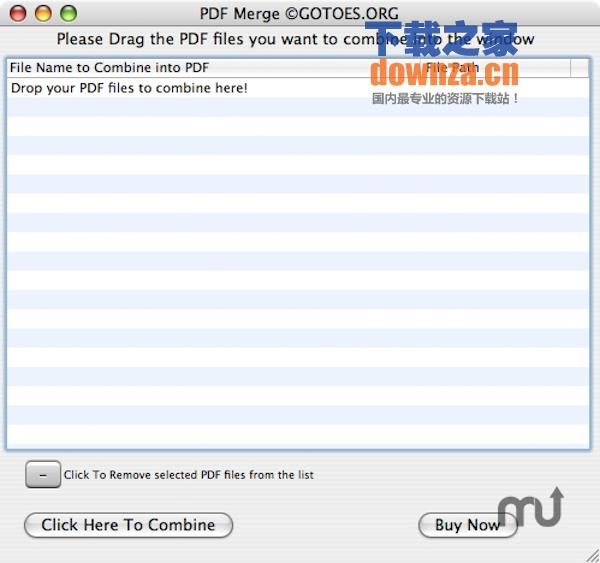This screenshot has height=563, width=600.
Task: Select the 'Drop your PDF files to combine here!' row
Action: coord(298,88)
